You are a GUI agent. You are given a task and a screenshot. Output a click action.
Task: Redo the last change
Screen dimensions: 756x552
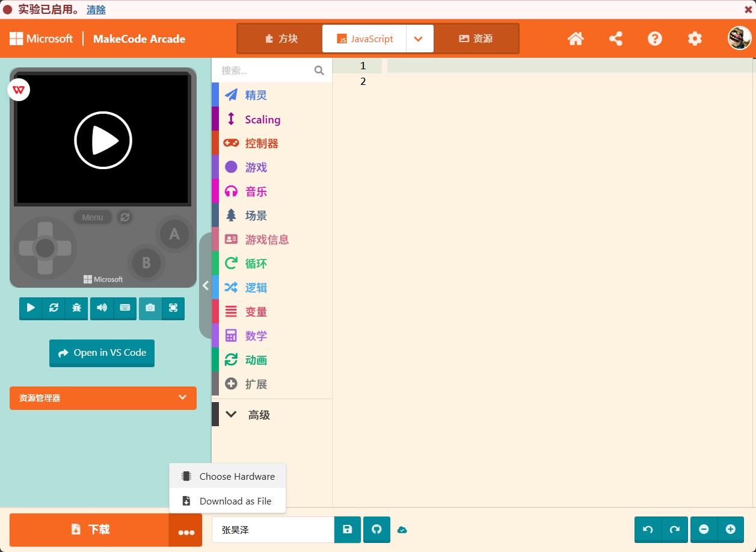(674, 530)
